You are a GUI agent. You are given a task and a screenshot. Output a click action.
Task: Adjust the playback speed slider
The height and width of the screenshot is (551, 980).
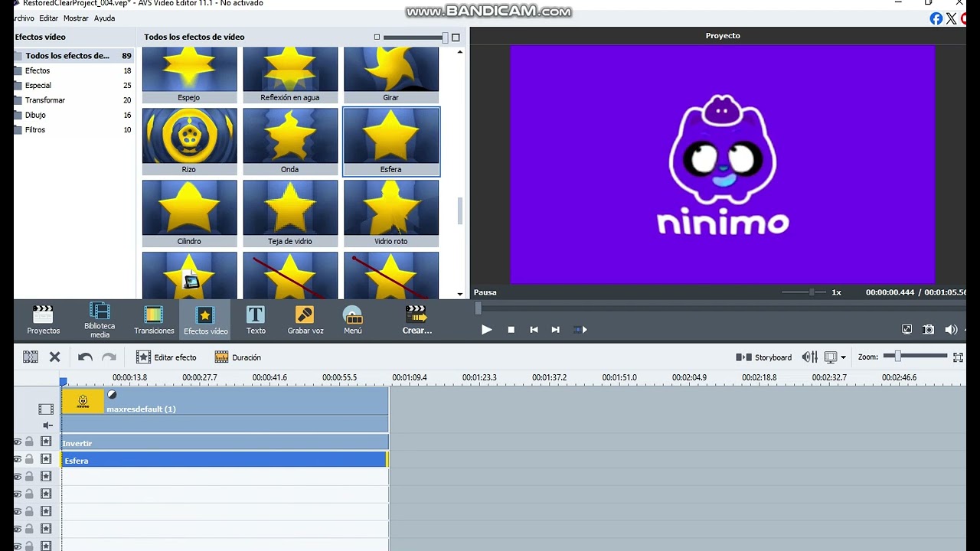(811, 292)
